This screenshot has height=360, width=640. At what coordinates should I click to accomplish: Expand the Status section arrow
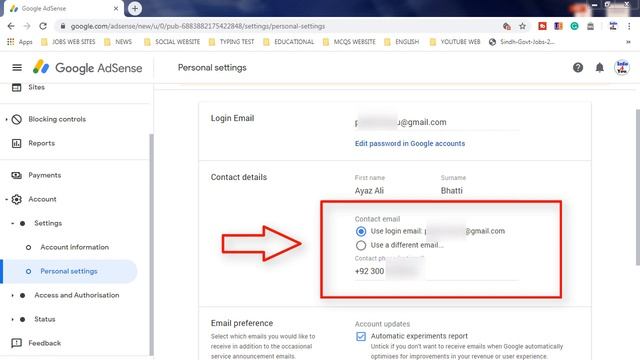pyautogui.click(x=12, y=319)
